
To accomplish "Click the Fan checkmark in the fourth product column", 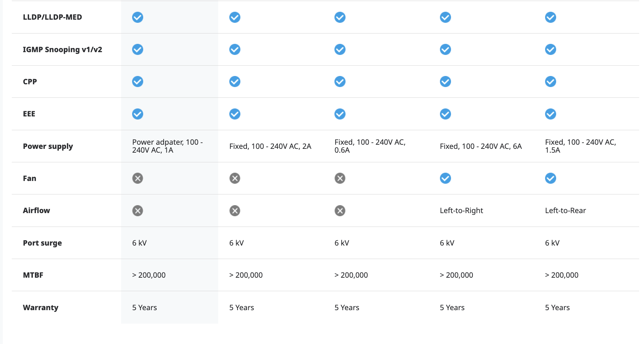I will (x=445, y=178).
